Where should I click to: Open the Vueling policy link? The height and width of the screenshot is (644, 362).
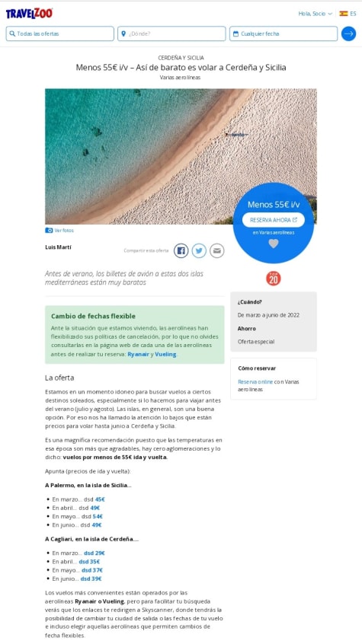165,354
